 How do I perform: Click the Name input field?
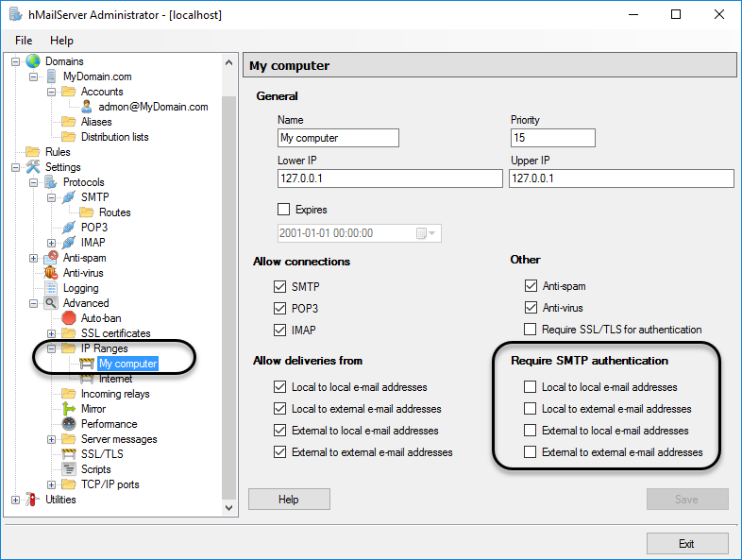(x=338, y=138)
